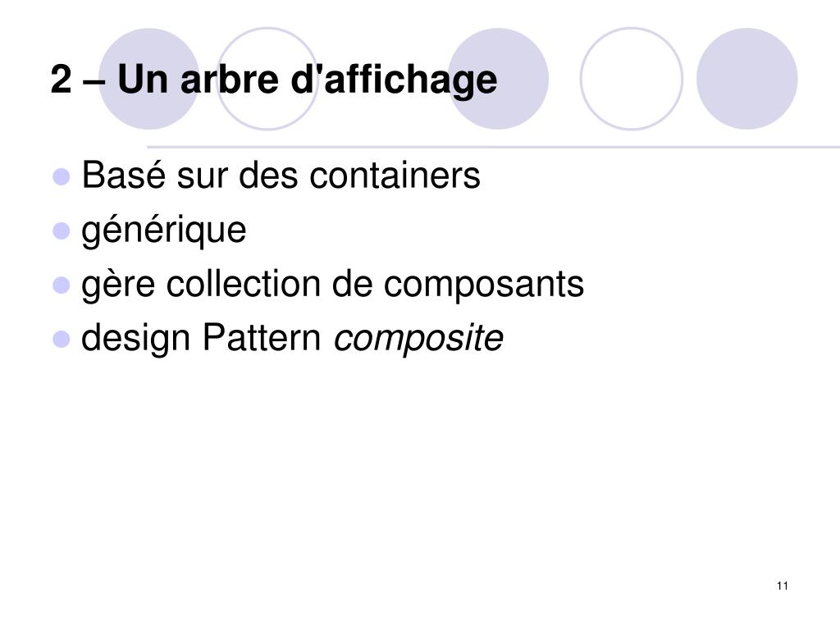Select the line "gère collection de composants"
This screenshot has width=840, height=630.
(x=333, y=285)
